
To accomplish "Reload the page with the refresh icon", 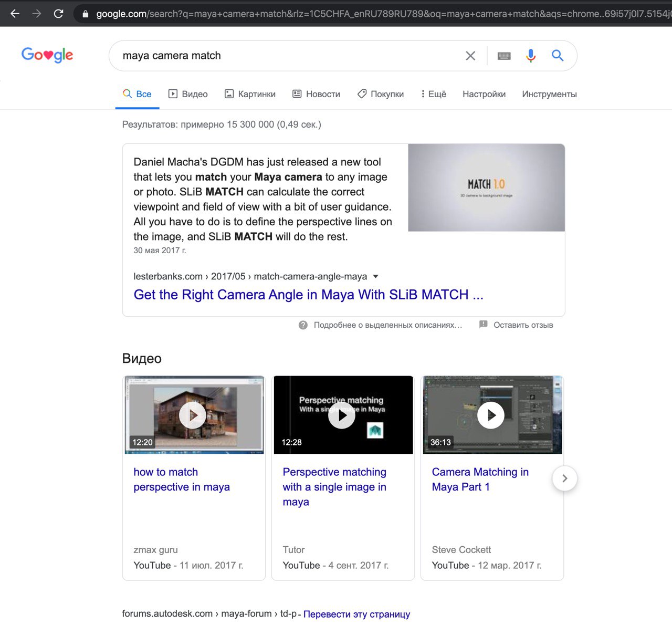I will [59, 14].
